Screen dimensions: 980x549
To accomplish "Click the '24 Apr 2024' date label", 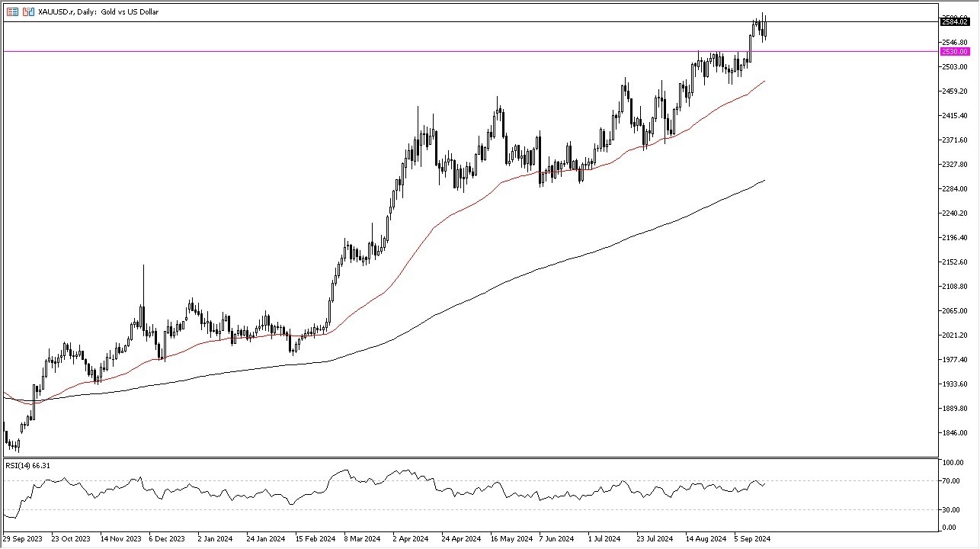I will [462, 538].
